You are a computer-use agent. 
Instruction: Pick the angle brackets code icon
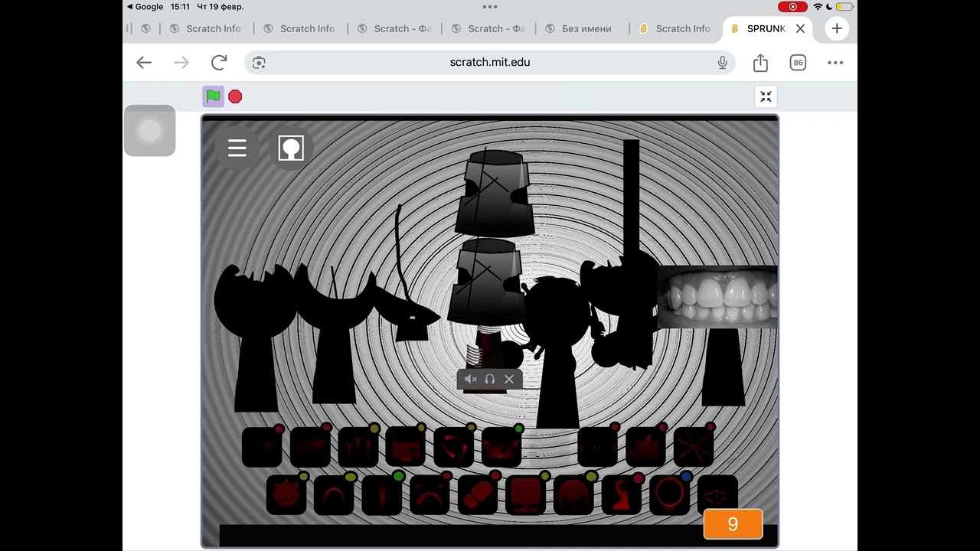(717, 494)
